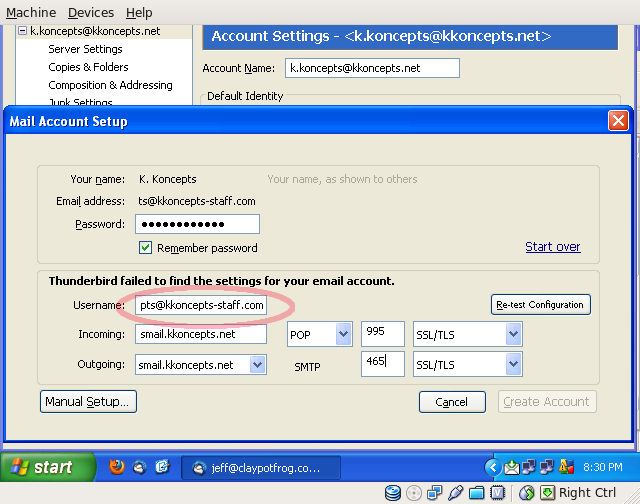Click the 8:30 PM clock
The image size is (640, 504).
tap(603, 467)
